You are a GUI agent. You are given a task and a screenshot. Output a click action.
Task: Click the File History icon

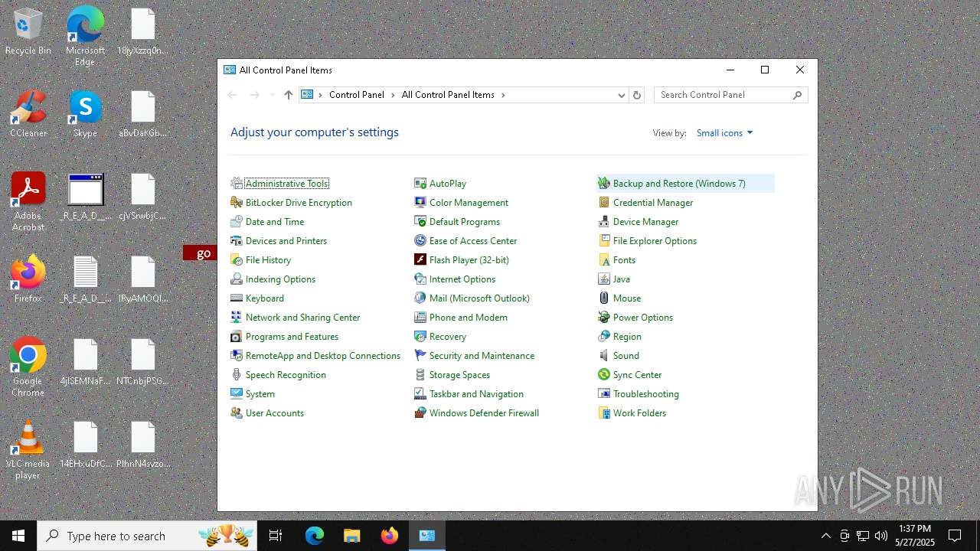(x=237, y=260)
